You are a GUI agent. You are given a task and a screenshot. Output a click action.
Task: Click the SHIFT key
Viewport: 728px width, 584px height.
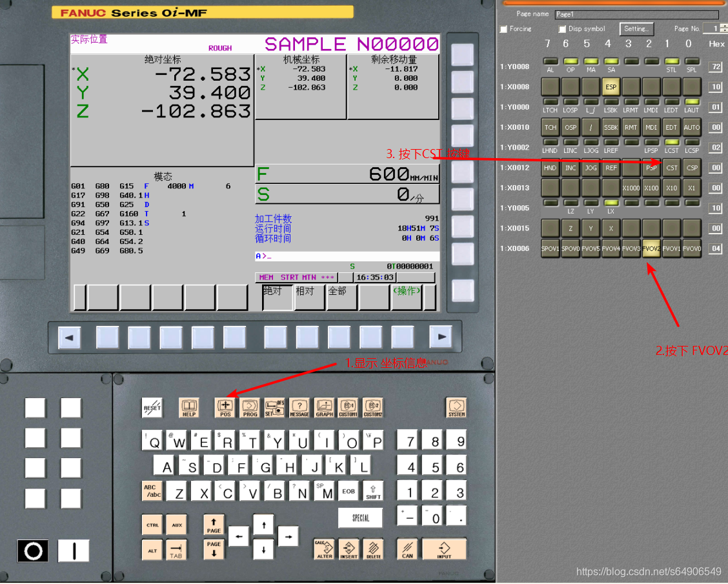tap(373, 491)
